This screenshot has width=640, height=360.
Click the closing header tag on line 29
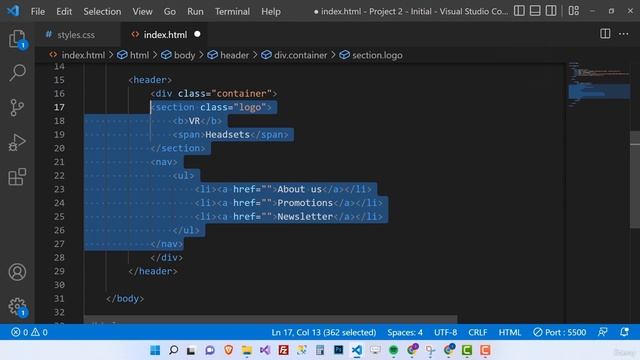153,271
